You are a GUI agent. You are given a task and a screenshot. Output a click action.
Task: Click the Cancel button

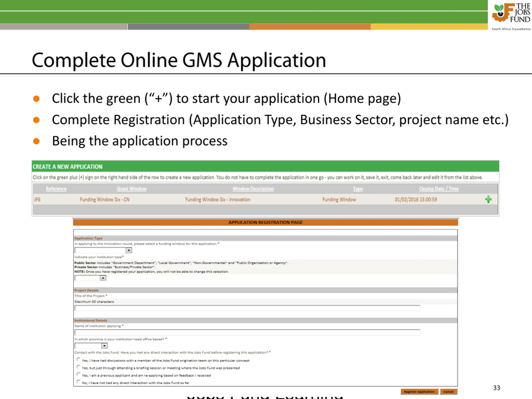pyautogui.click(x=448, y=392)
